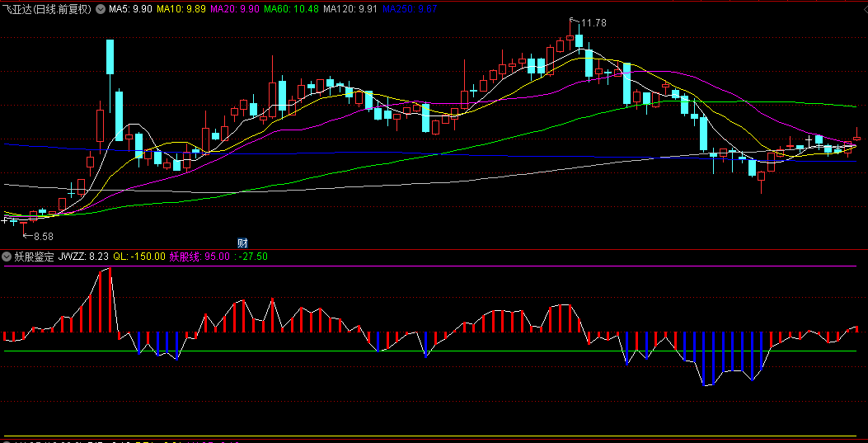Click the 妖股线: 95.00 value
The height and width of the screenshot is (443, 868).
(x=199, y=257)
